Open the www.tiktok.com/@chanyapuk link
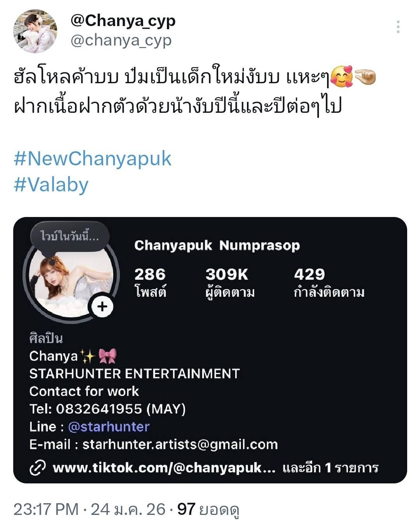This screenshot has width=420, height=525. pos(164,468)
